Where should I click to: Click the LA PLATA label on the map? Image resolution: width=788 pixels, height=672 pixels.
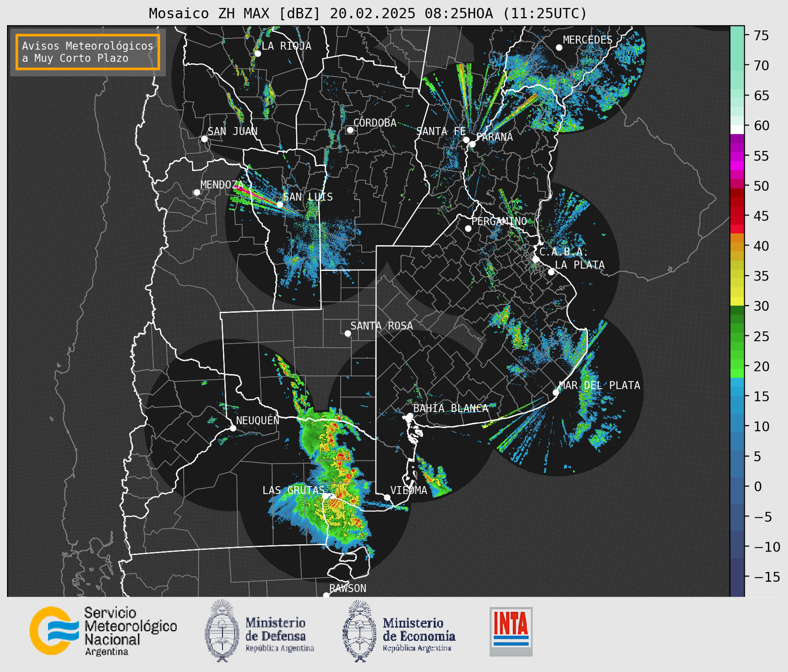click(x=580, y=265)
